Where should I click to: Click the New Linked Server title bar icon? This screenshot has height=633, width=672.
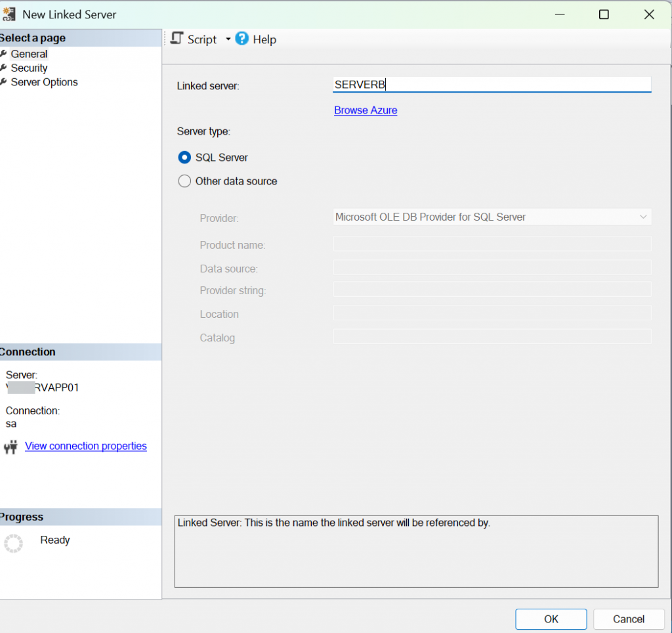9,14
